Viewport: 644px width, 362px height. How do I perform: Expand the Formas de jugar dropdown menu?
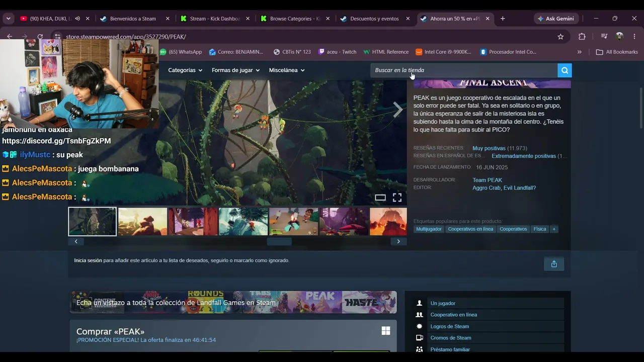pos(235,70)
